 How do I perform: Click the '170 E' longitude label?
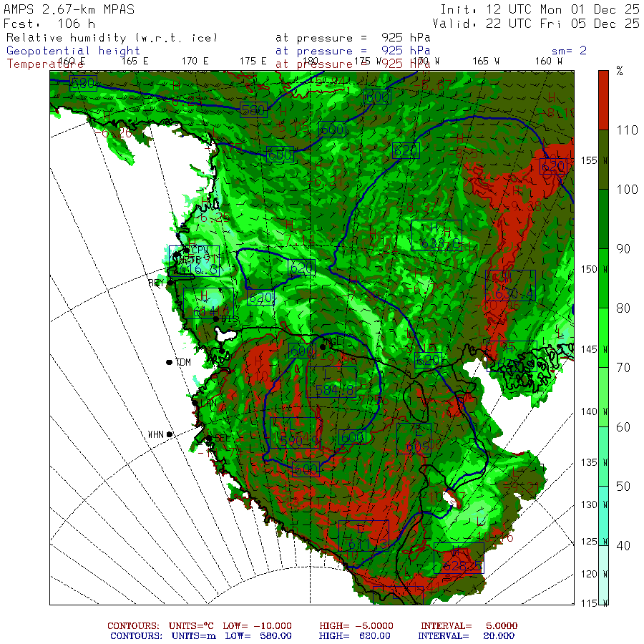[195, 62]
